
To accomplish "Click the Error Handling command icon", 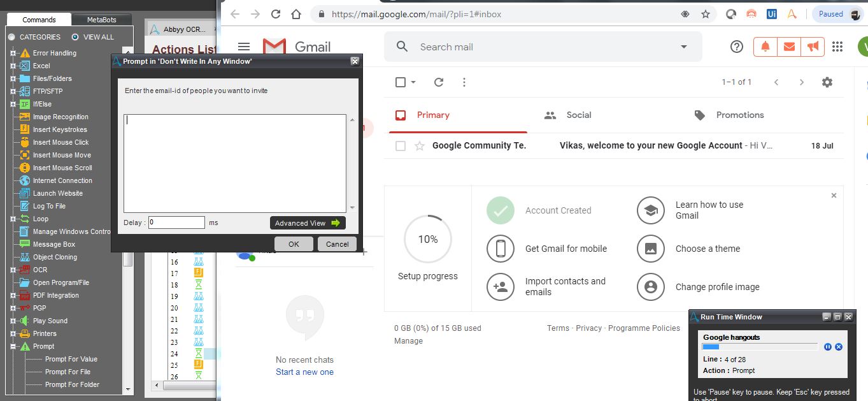I will pyautogui.click(x=25, y=53).
